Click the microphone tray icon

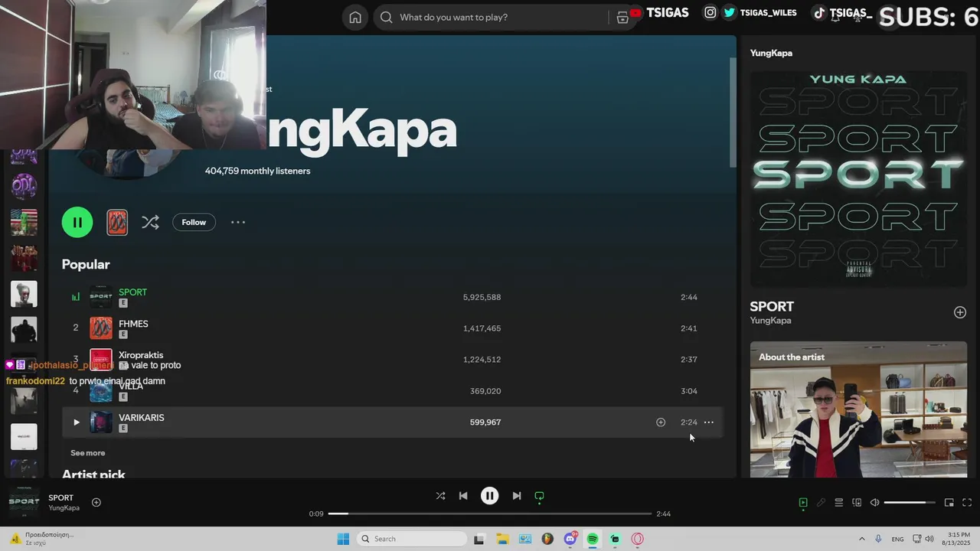(878, 539)
